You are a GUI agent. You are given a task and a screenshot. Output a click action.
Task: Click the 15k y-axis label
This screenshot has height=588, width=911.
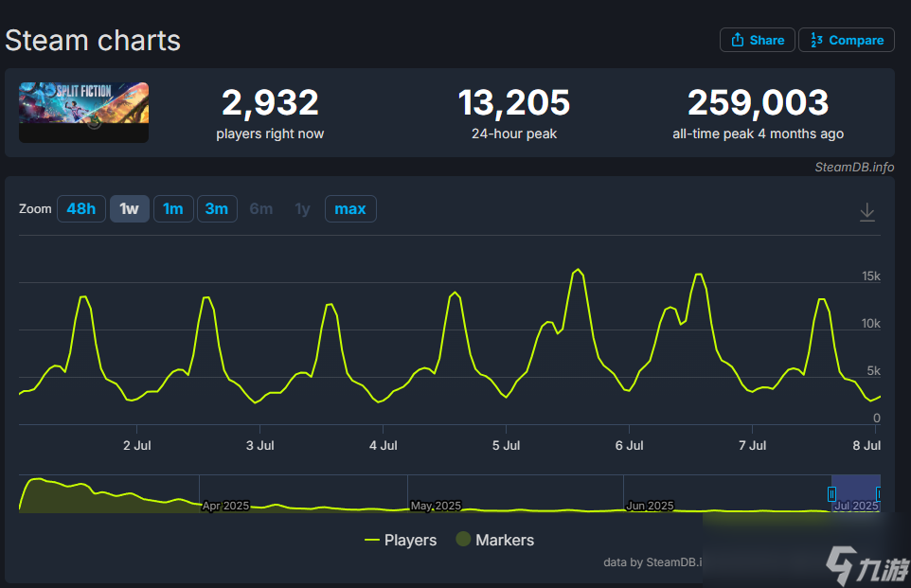[x=871, y=276]
